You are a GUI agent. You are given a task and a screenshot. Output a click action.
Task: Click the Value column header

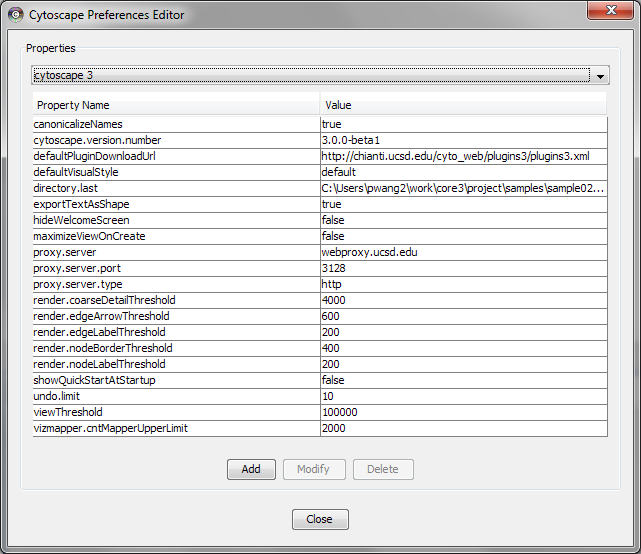click(x=463, y=105)
